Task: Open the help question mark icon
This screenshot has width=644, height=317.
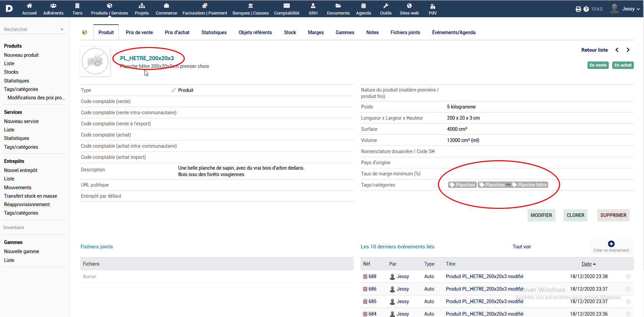Action: point(586,9)
